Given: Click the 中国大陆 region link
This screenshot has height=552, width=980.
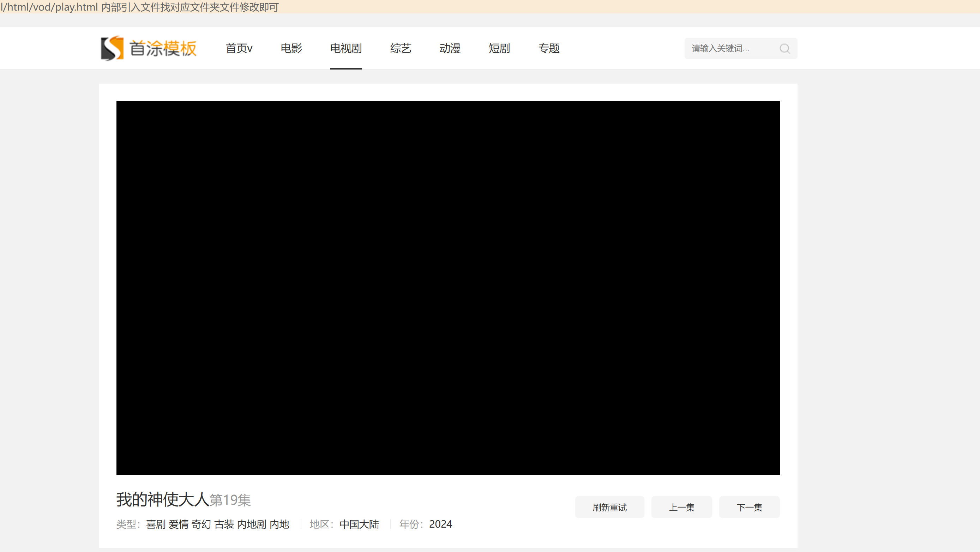Looking at the screenshot, I should pos(359,524).
